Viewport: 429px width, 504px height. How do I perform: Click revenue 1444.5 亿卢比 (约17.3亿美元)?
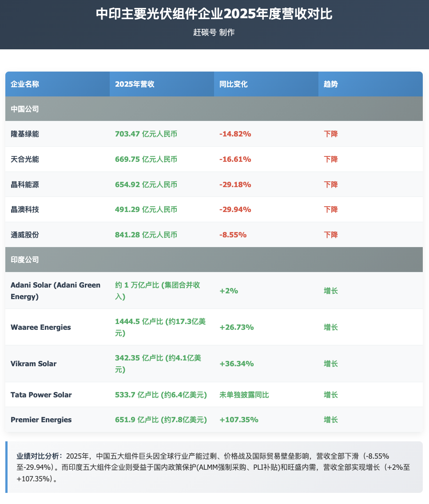(160, 327)
